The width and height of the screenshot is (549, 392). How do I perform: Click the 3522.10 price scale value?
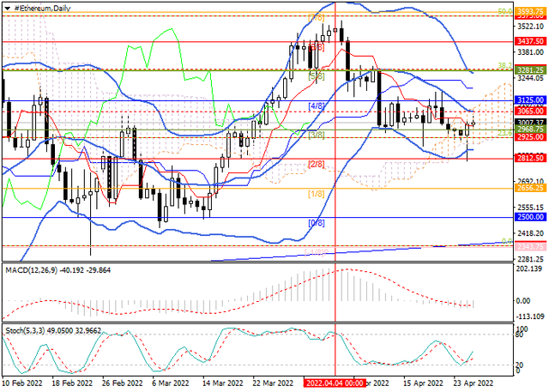531,27
